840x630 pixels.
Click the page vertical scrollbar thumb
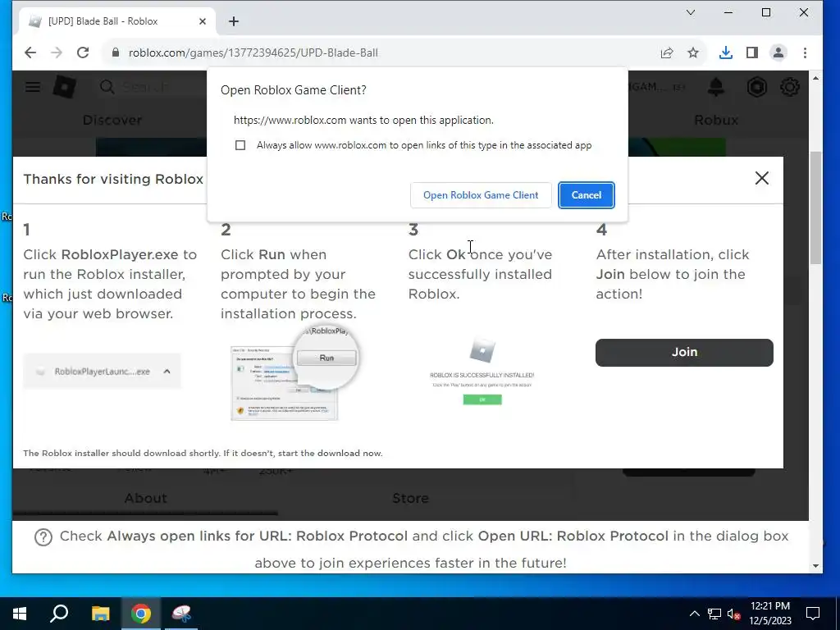[x=815, y=208]
